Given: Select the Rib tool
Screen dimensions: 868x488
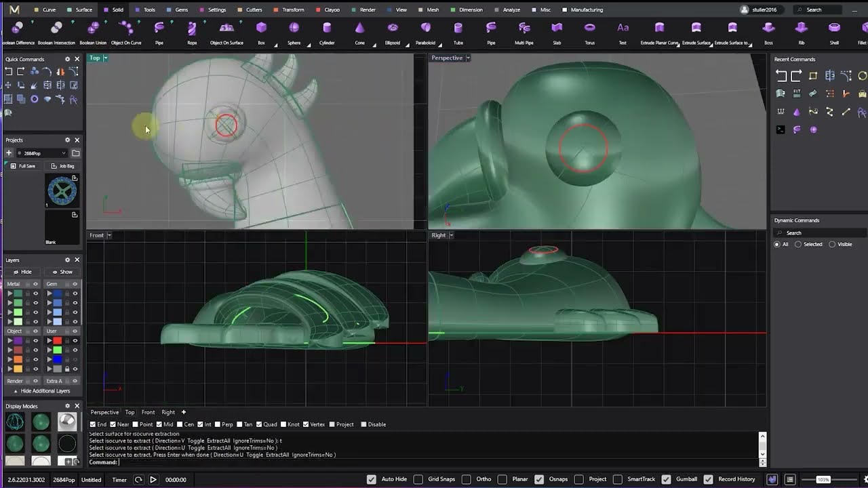Looking at the screenshot, I should click(802, 33).
